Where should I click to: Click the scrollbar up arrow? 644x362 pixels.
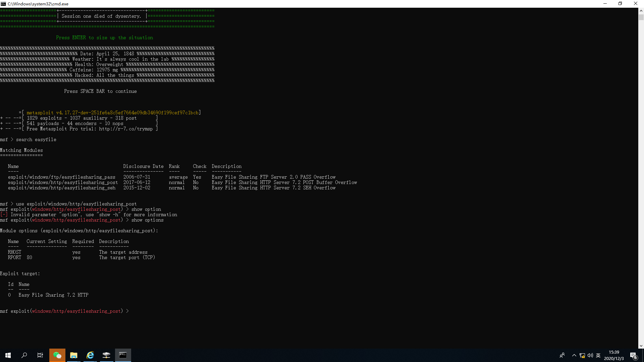(641, 10)
